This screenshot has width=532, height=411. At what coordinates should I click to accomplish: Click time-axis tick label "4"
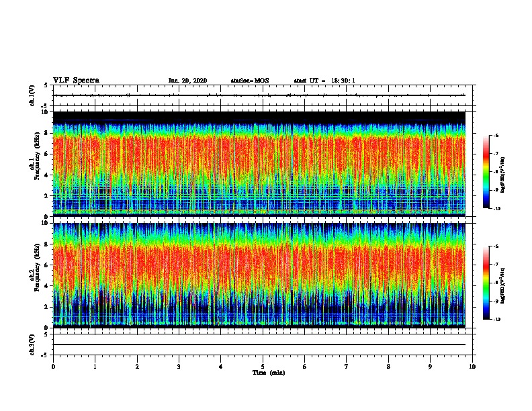(221, 367)
